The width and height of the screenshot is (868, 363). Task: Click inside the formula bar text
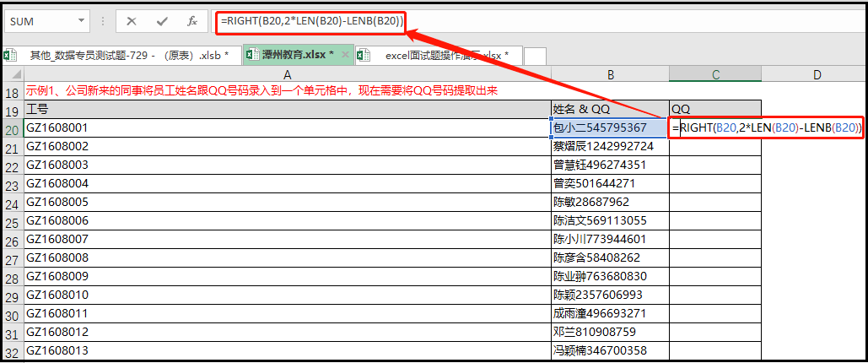311,22
